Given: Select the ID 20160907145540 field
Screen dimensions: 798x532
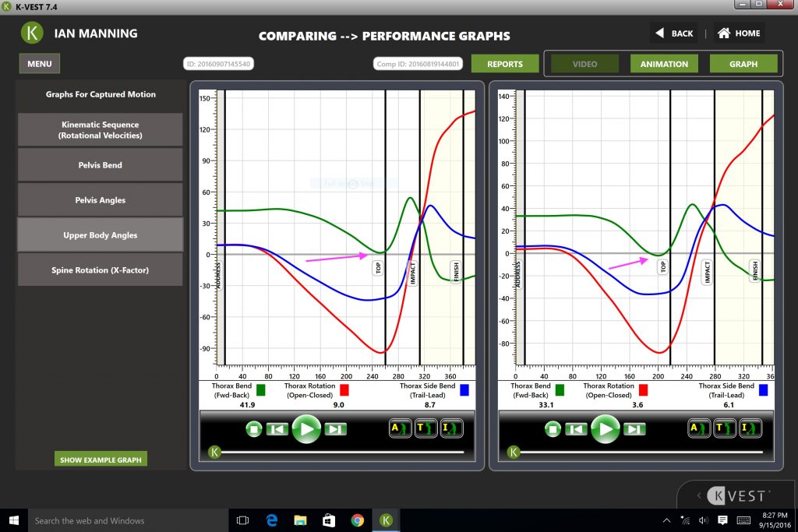Looking at the screenshot, I should (x=218, y=64).
